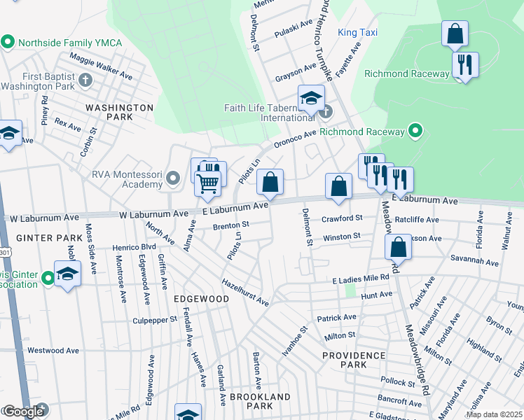Viewport: 524px width, 420px height.
Task: Select the Oronoco Ave street label
Action: [295, 139]
